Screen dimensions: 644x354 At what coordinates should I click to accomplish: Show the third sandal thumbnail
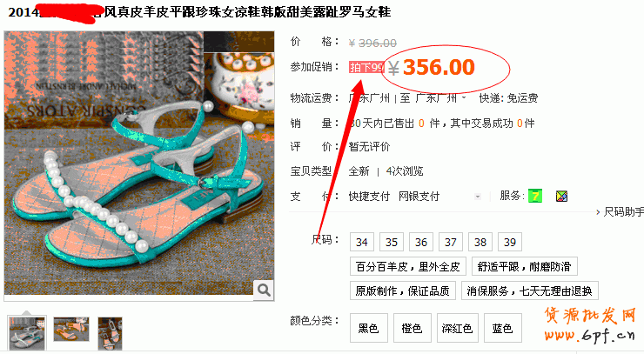pos(110,333)
